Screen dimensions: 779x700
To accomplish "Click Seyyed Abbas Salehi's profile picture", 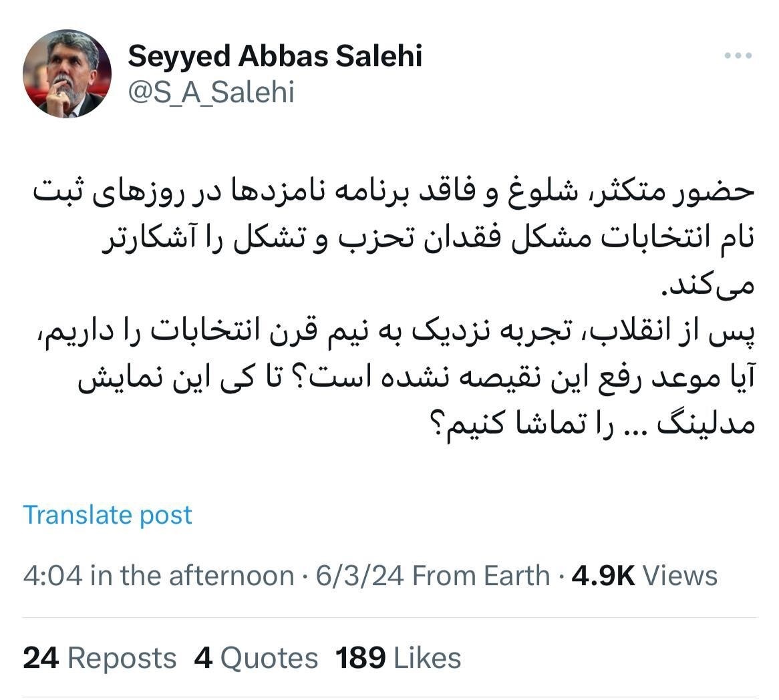I will (68, 72).
